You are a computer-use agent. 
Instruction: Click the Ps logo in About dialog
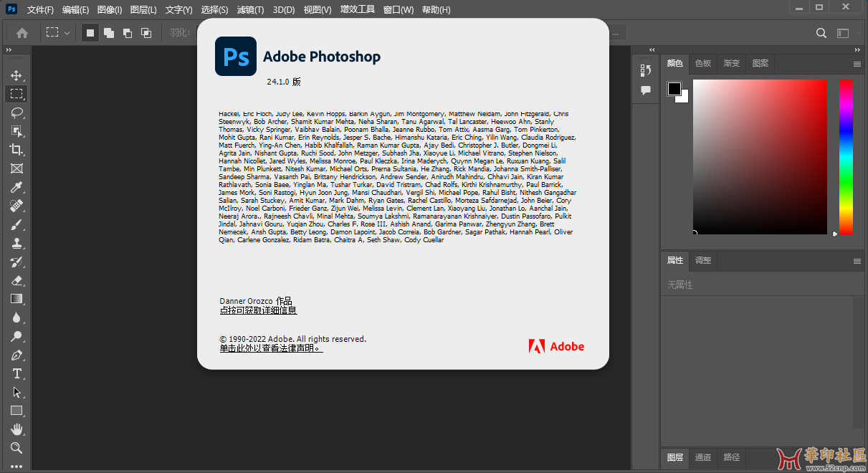click(236, 57)
